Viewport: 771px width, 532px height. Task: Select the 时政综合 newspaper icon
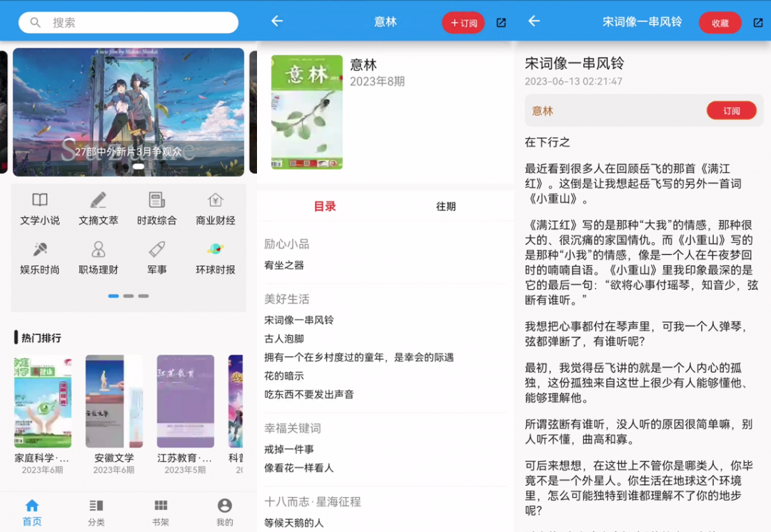point(157,201)
